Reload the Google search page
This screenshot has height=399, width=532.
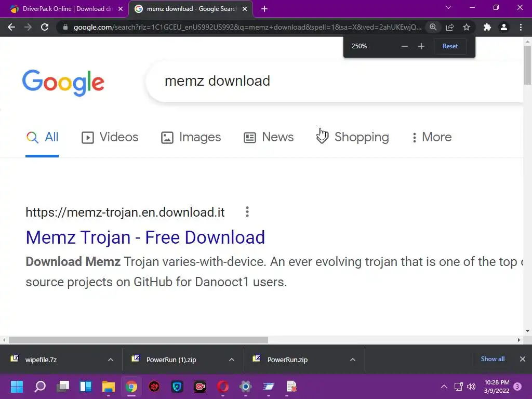point(45,27)
